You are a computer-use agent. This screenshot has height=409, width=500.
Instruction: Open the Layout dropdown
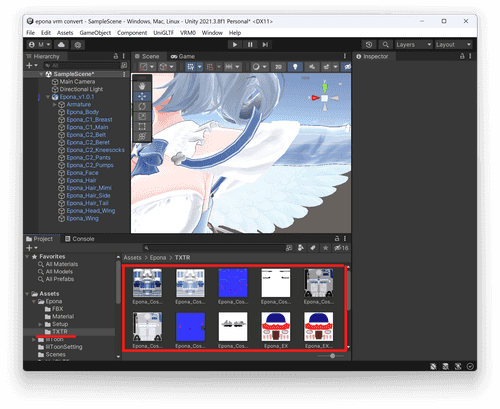[x=453, y=45]
